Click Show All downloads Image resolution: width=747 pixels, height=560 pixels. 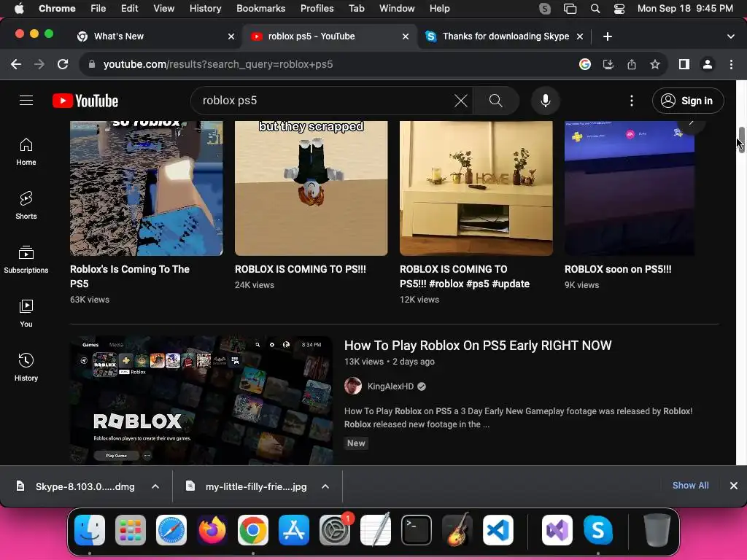coord(690,485)
